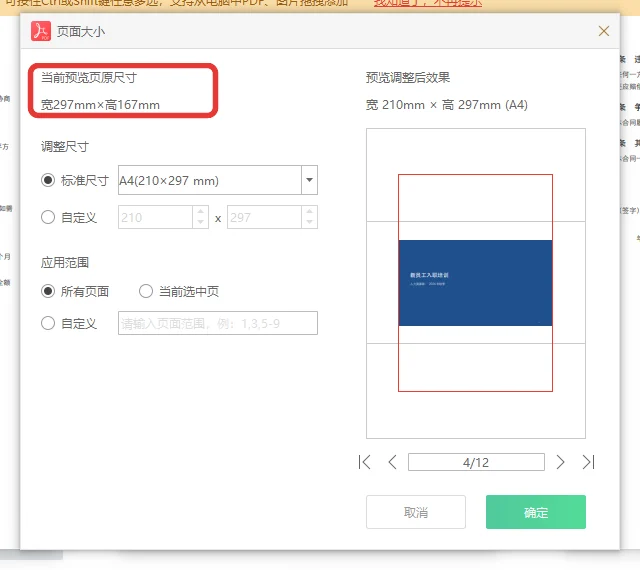Select 当前选中页 radio option
The image size is (640, 570).
tap(146, 291)
